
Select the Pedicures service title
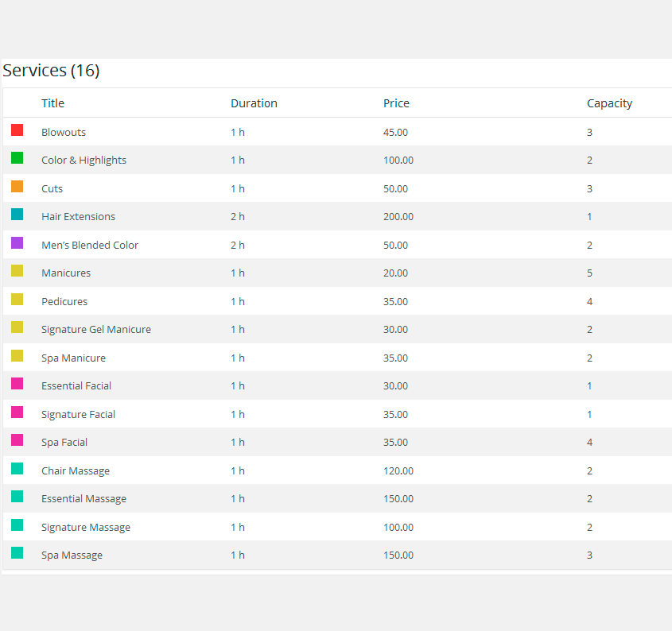click(x=64, y=302)
